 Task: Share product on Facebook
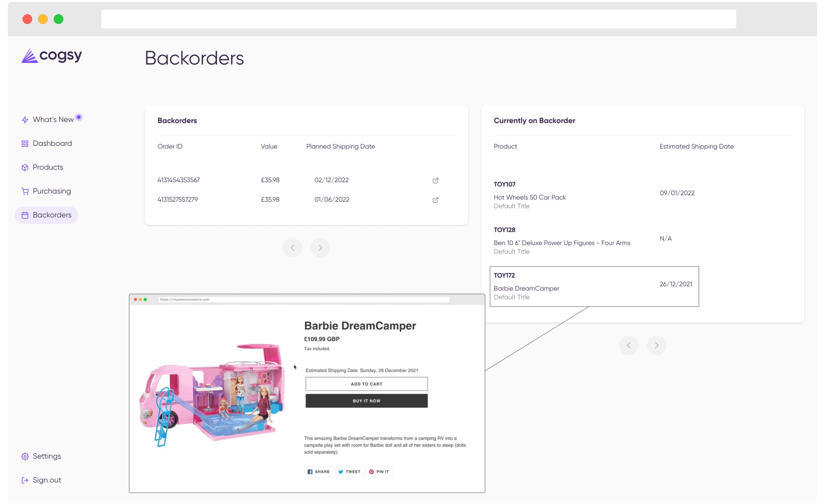pyautogui.click(x=318, y=472)
